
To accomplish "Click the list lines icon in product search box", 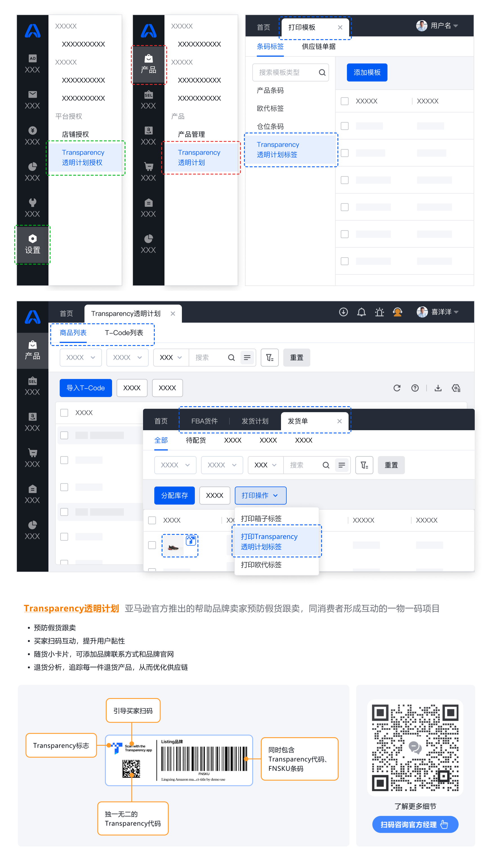I will pos(247,358).
